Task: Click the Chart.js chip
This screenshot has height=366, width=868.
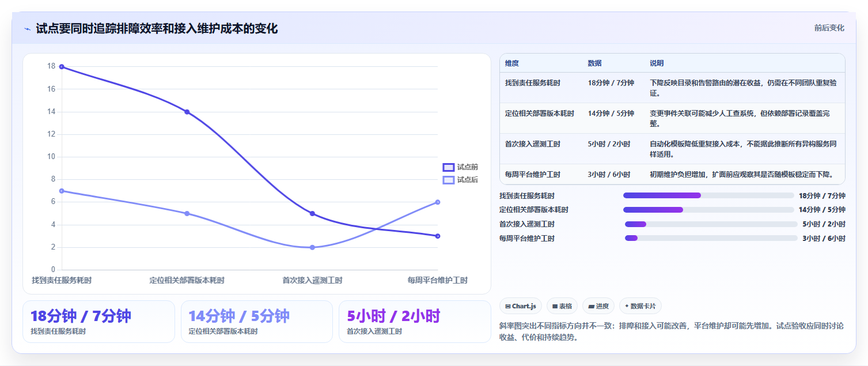Action: (x=521, y=306)
